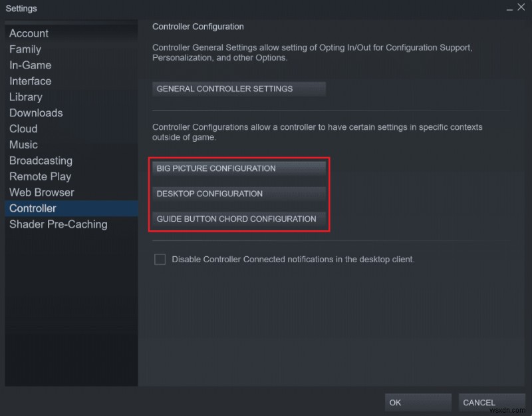The image size is (532, 416).
Task: Cancel the settings dialog
Action: pyautogui.click(x=491, y=403)
